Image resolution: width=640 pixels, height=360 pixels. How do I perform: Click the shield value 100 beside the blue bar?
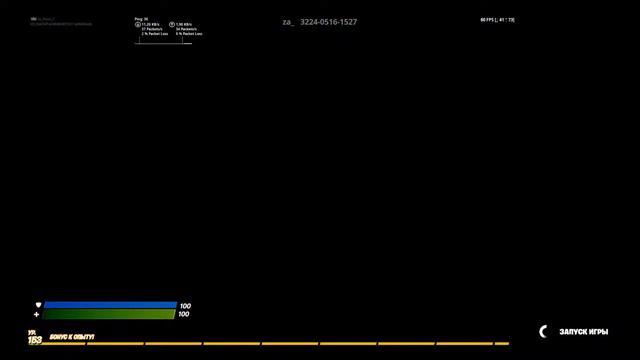(x=185, y=306)
